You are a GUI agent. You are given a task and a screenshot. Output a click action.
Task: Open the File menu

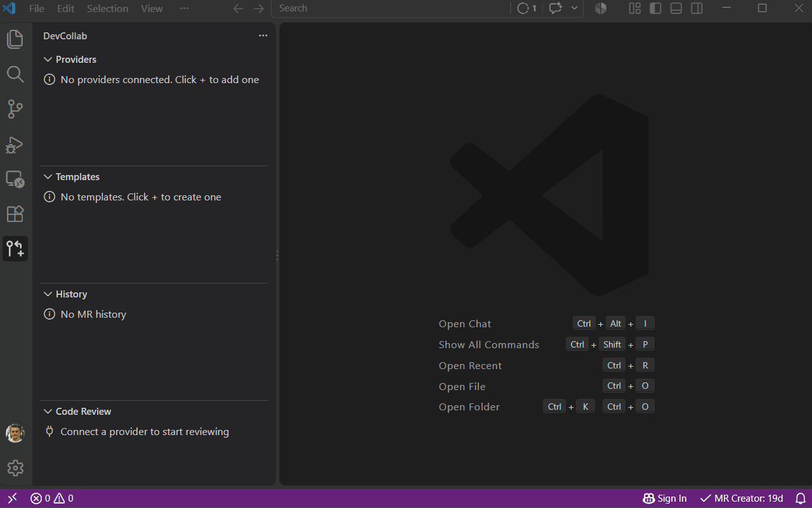point(37,8)
